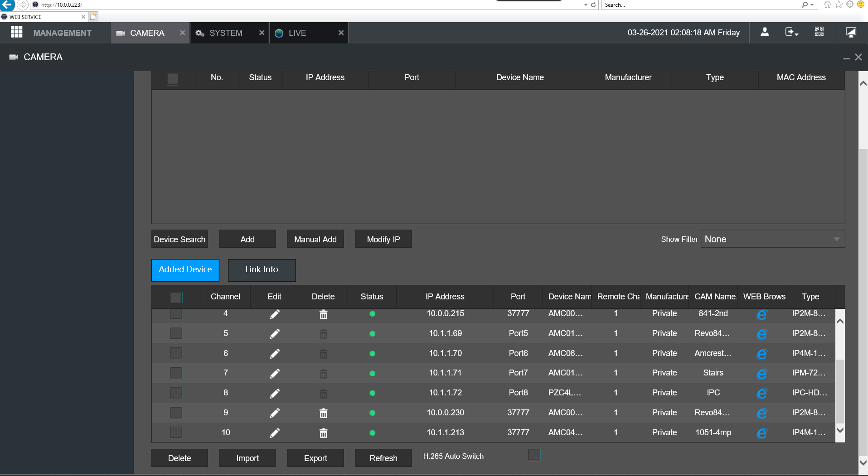
Task: Delete channel 9 using trash icon
Action: 323,413
